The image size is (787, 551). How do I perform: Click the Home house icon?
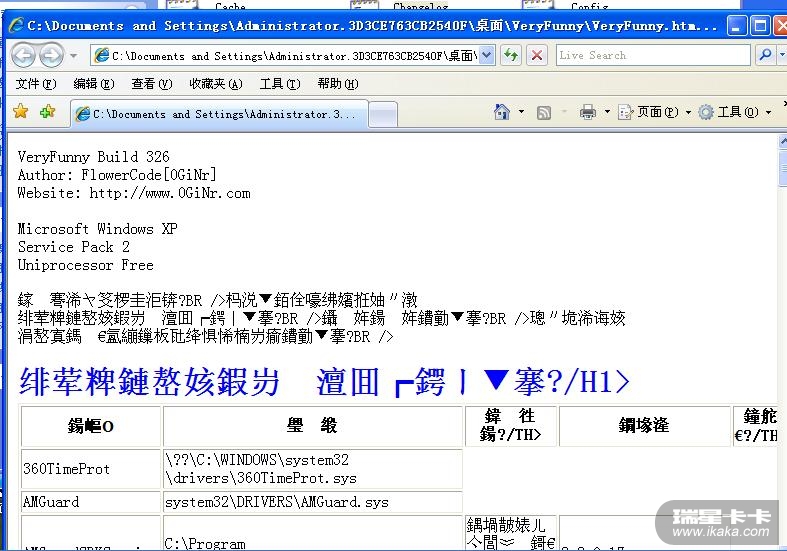click(x=501, y=111)
